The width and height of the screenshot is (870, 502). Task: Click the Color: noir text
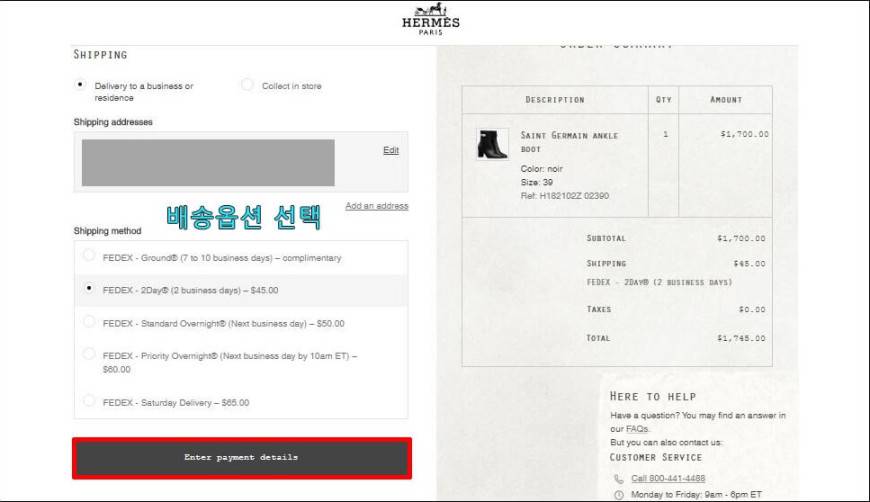(x=542, y=169)
